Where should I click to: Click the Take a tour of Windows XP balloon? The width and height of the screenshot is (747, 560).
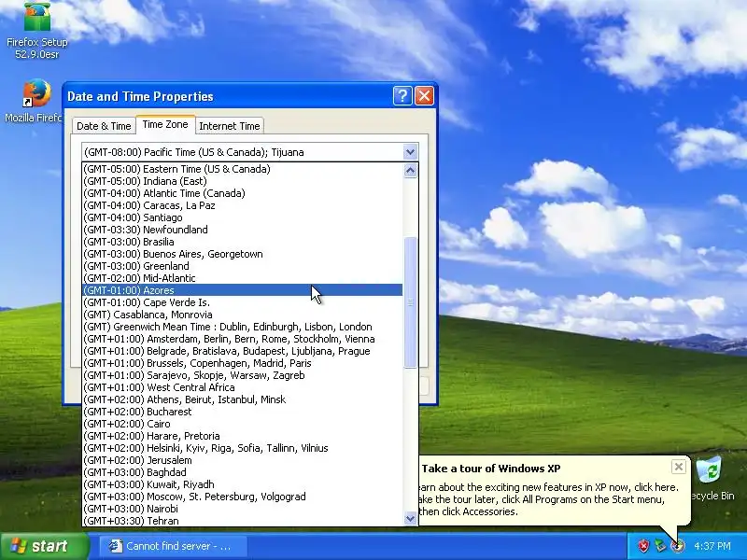tap(553, 491)
